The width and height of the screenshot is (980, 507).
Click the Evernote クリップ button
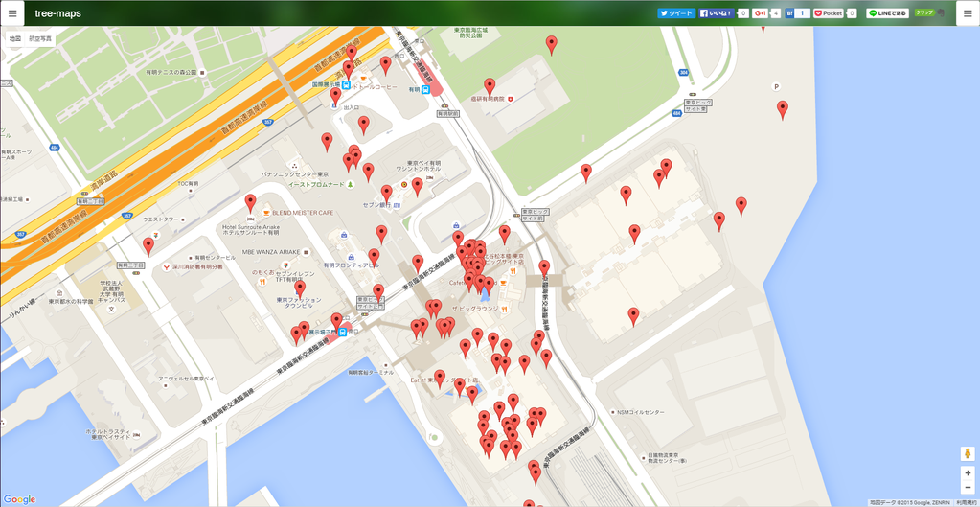[x=925, y=12]
